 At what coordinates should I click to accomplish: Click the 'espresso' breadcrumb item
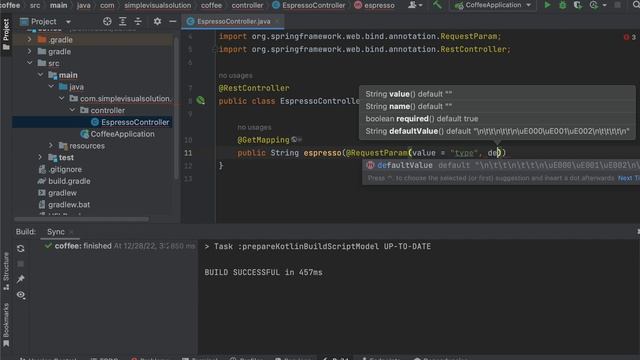point(374,5)
